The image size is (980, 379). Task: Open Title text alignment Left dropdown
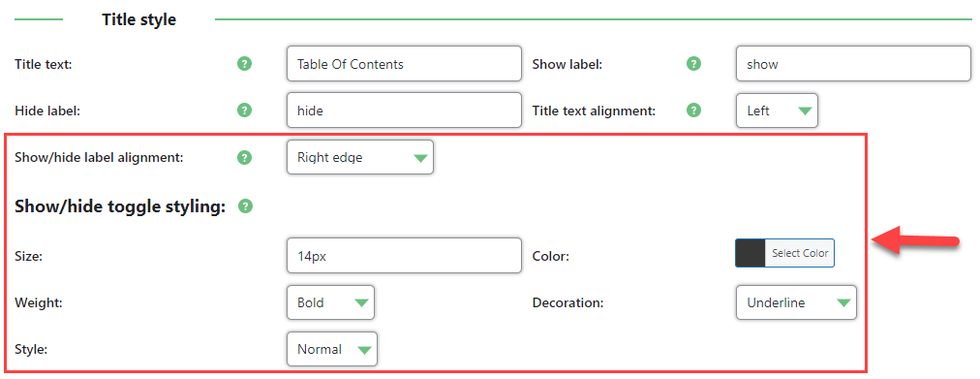pyautogui.click(x=777, y=111)
